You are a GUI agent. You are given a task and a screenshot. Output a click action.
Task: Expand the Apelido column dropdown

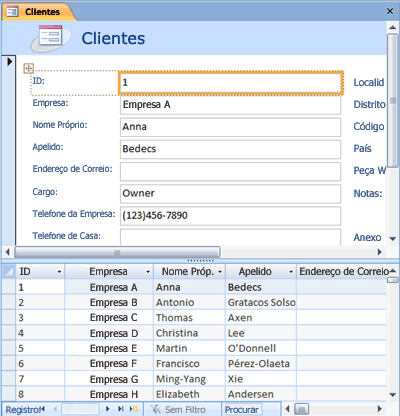(291, 272)
